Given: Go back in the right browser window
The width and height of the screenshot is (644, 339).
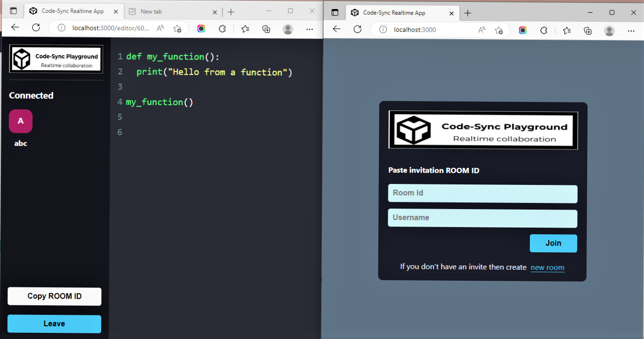Looking at the screenshot, I should pyautogui.click(x=337, y=29).
